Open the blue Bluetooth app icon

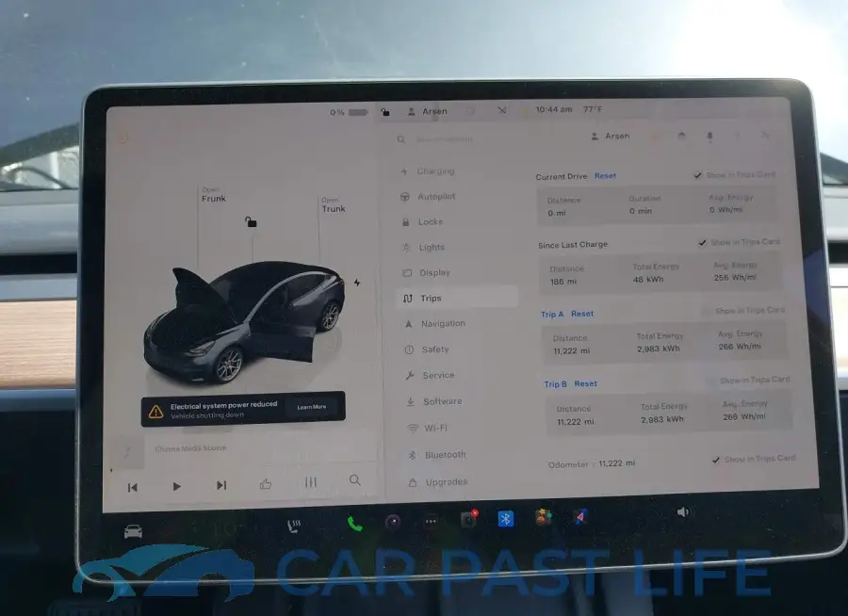[506, 519]
